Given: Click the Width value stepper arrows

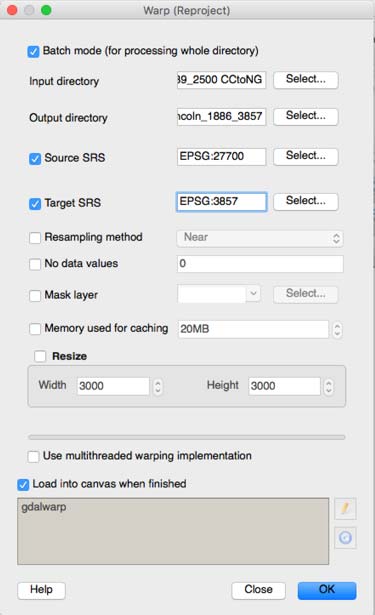Looking at the screenshot, I should (158, 387).
